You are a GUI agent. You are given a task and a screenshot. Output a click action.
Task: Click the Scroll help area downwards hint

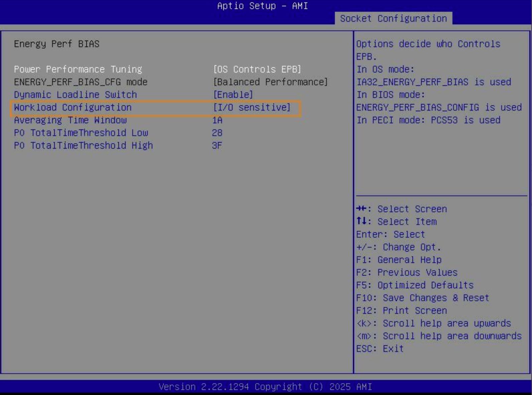[x=439, y=336]
